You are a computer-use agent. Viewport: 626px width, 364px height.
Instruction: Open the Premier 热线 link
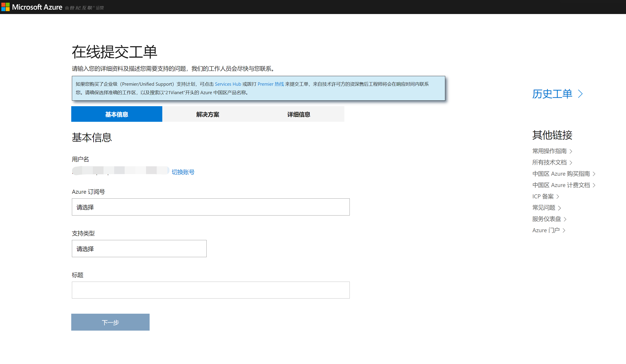[x=270, y=84]
